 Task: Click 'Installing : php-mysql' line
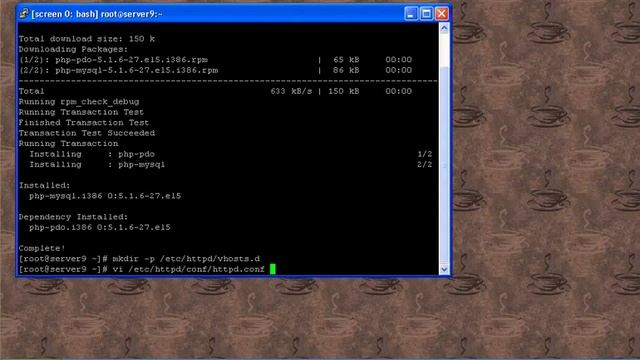point(97,164)
